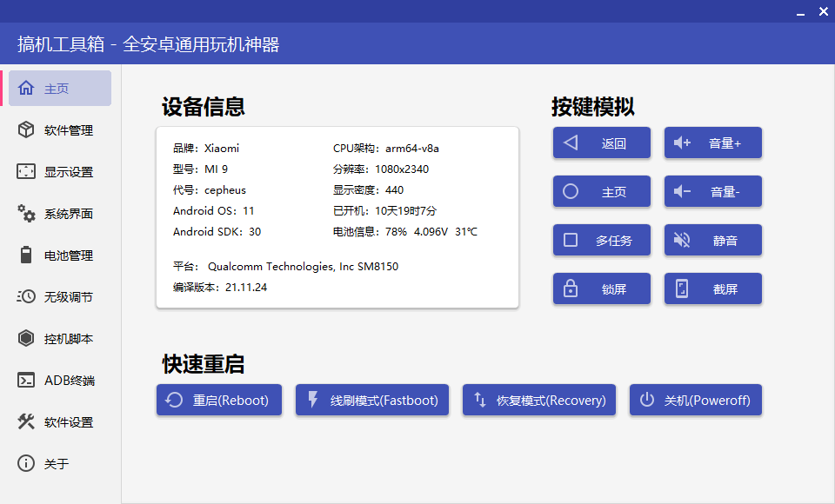Open 电池管理 panel
835x504 pixels.
pos(57,255)
